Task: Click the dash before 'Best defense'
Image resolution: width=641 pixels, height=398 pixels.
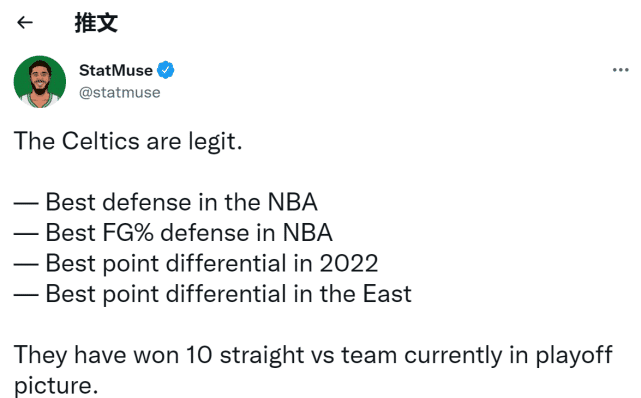Action: [x=26, y=203]
